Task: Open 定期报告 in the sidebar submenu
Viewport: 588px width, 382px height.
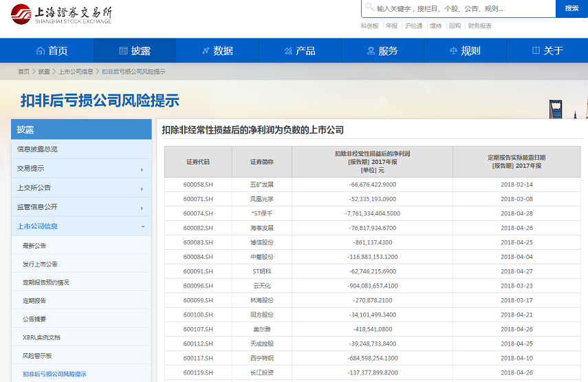Action: point(81,301)
